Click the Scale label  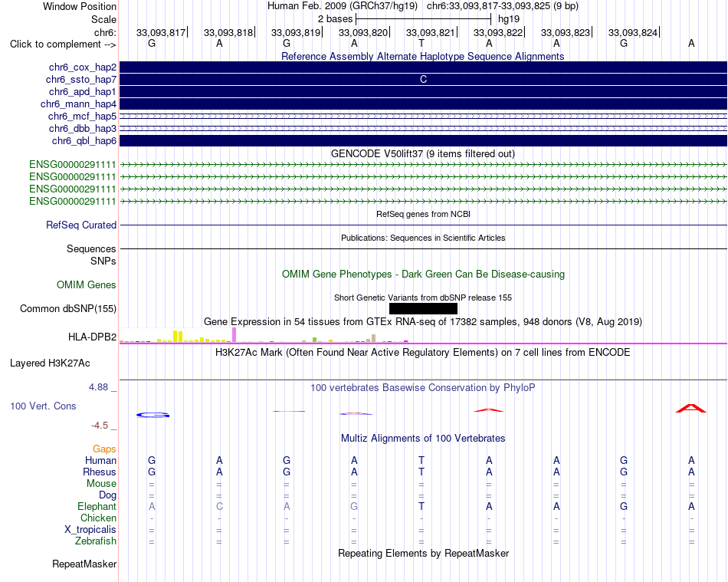(x=104, y=19)
